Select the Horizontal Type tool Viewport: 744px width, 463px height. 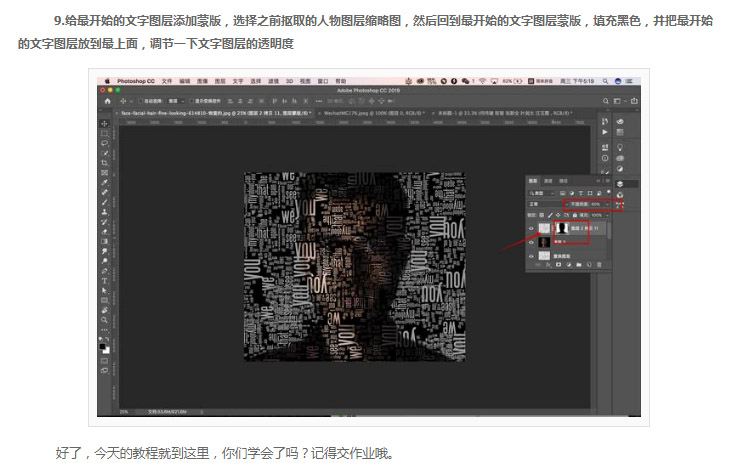pyautogui.click(x=104, y=281)
